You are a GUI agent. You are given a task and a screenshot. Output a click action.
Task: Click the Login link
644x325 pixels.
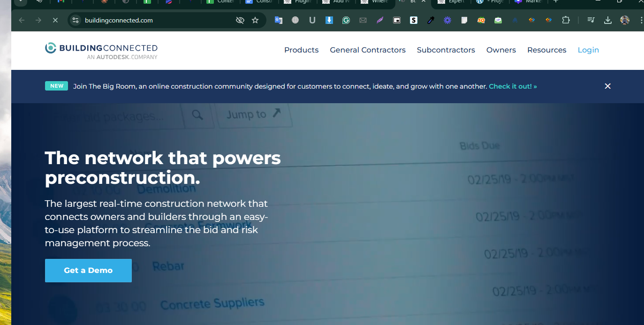click(588, 50)
